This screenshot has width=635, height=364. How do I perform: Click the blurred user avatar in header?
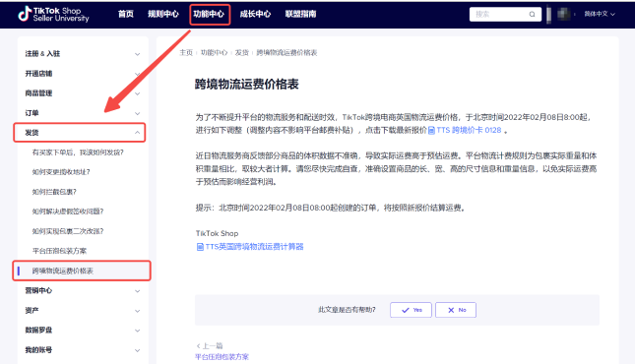563,14
